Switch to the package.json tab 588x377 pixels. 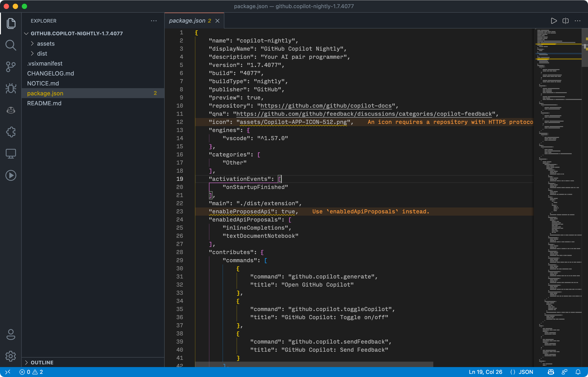point(187,21)
